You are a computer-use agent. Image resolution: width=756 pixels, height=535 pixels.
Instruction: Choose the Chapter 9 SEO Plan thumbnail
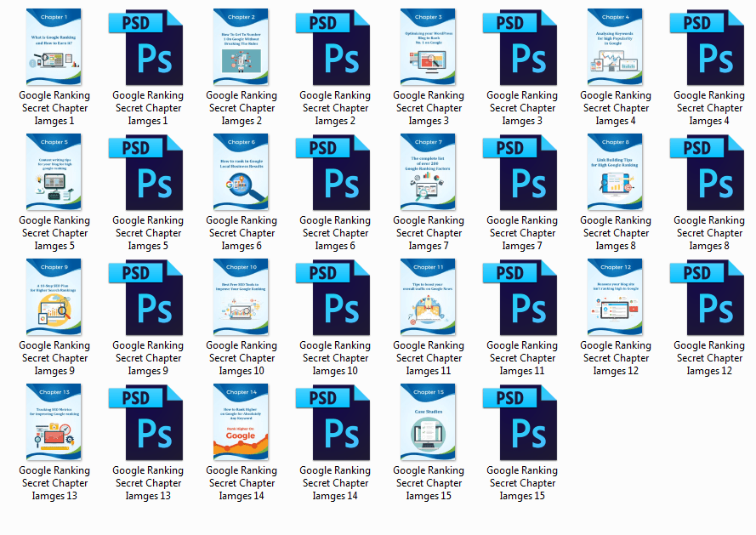tap(54, 298)
